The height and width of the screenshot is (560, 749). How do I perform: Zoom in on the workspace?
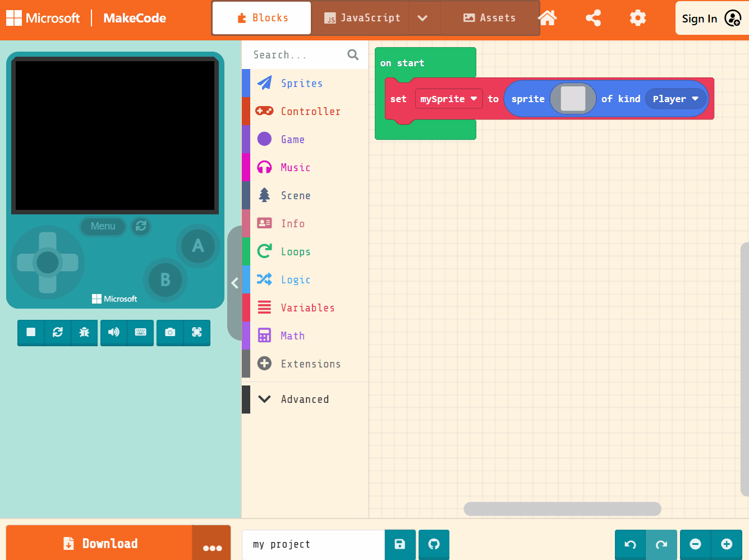click(x=727, y=544)
